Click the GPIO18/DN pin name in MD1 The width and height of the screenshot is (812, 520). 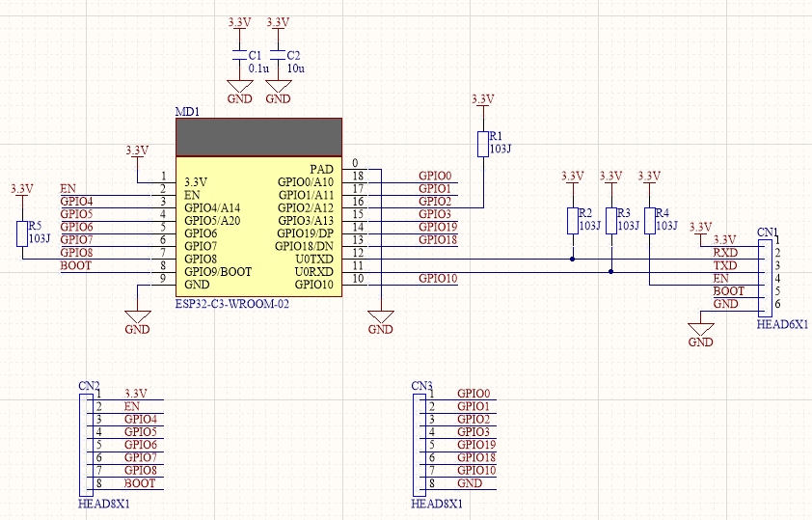(x=304, y=246)
